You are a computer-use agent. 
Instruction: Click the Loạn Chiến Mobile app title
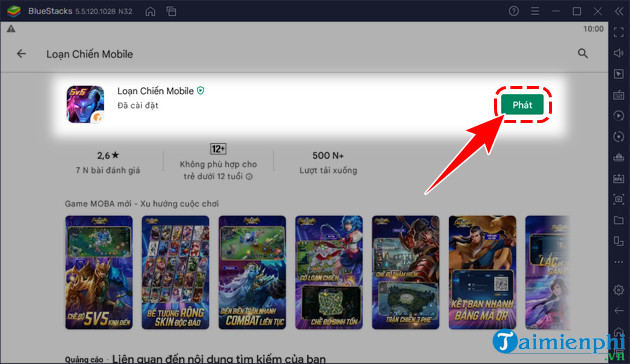(x=155, y=91)
